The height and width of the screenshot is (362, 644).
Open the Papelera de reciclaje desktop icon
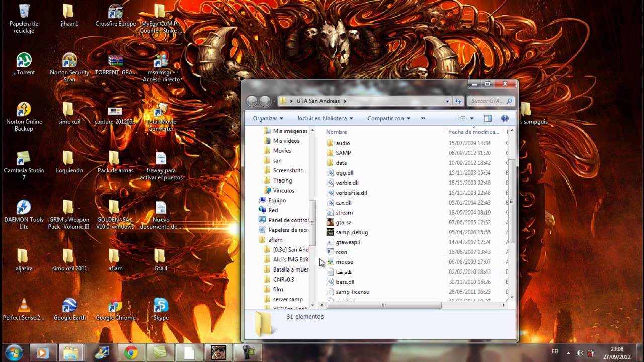pyautogui.click(x=24, y=18)
